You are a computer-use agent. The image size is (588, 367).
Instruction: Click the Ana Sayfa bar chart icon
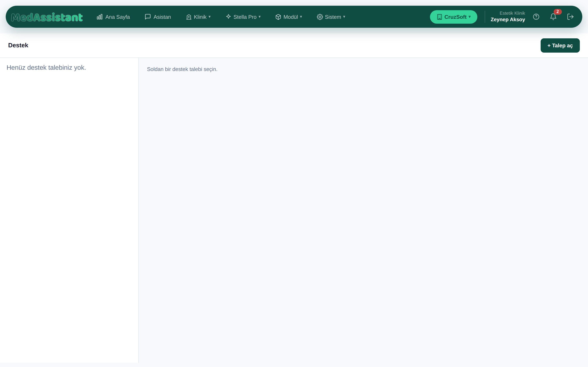(100, 17)
